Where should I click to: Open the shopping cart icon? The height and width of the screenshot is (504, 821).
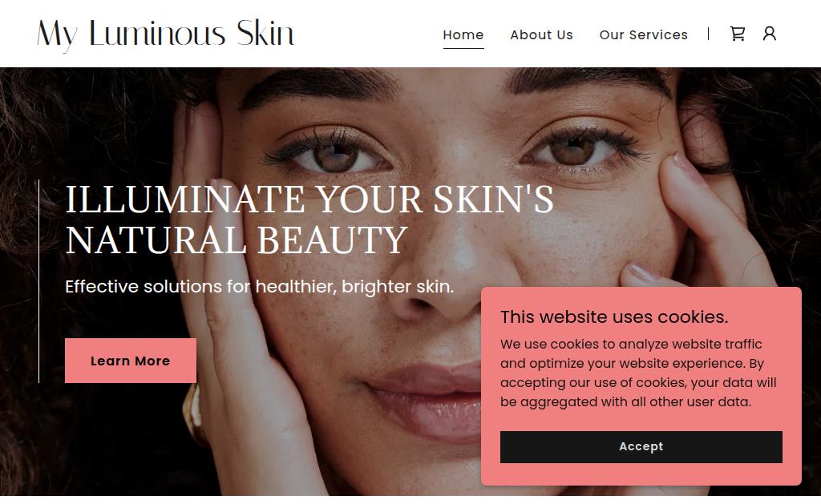click(x=738, y=34)
